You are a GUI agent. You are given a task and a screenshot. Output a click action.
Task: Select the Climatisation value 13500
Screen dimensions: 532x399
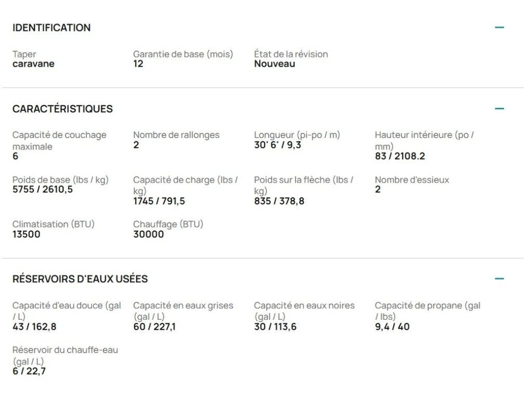(x=27, y=234)
